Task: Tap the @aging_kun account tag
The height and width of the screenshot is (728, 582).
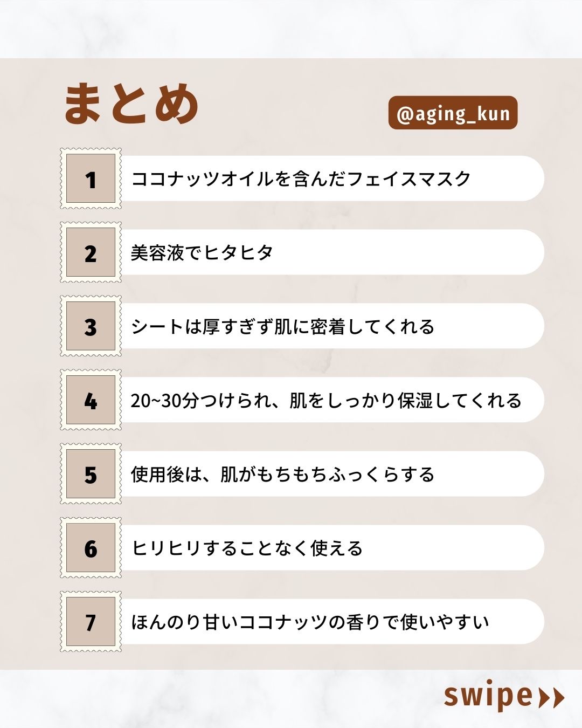Action: click(x=453, y=113)
